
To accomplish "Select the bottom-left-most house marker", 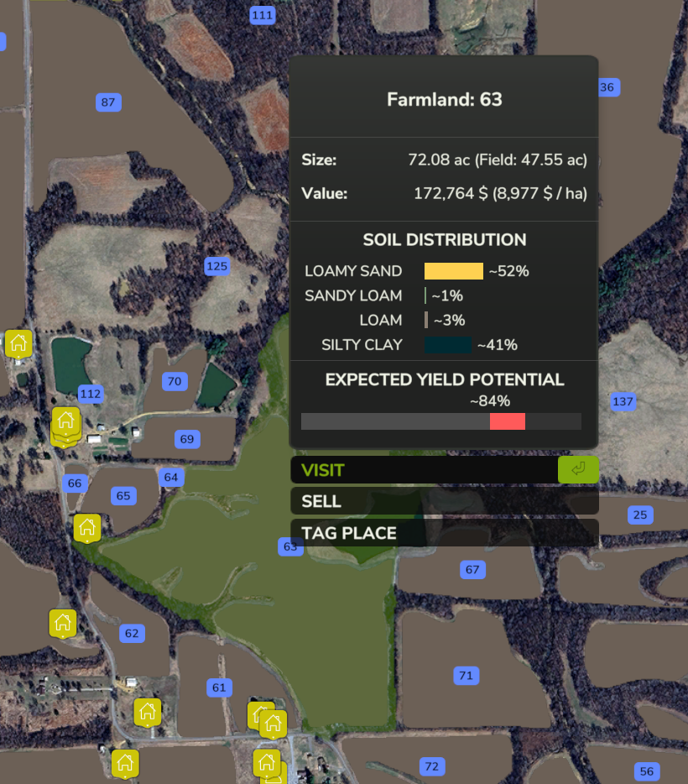I will [125, 763].
